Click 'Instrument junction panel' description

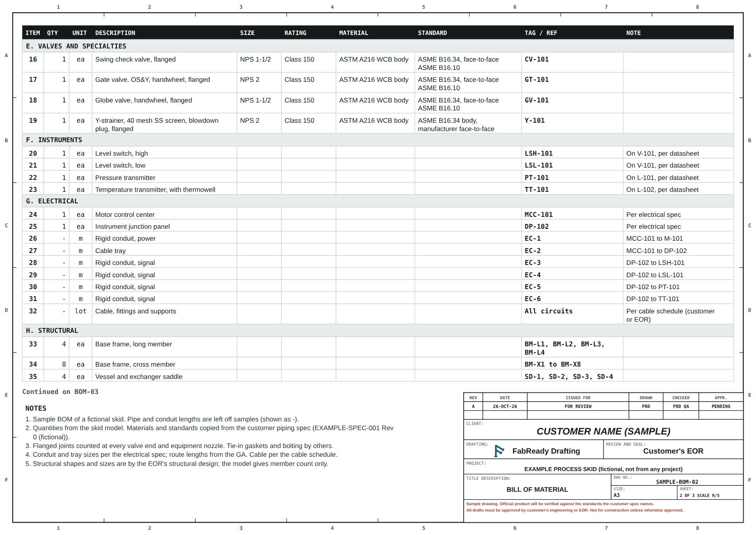pos(132,227)
